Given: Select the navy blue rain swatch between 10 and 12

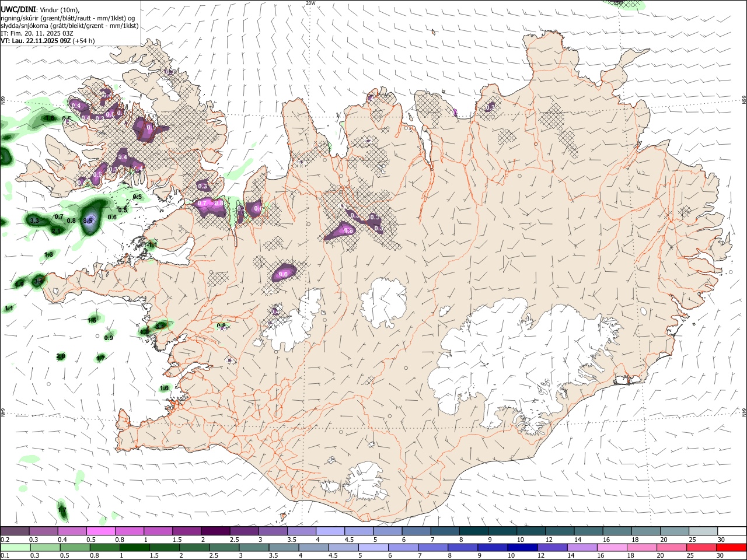Looking at the screenshot, I should pos(522,548).
